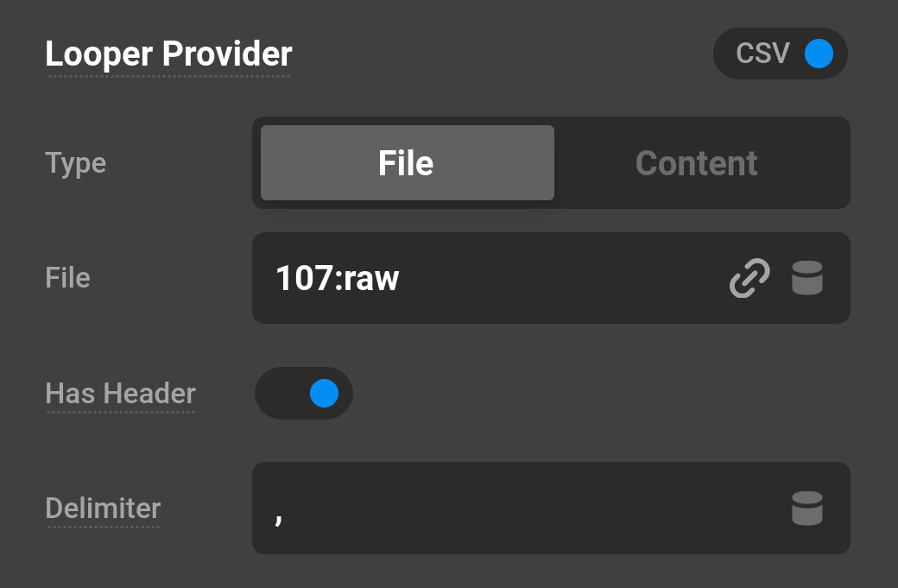
Task: Switch to the Content tab
Action: (x=696, y=163)
